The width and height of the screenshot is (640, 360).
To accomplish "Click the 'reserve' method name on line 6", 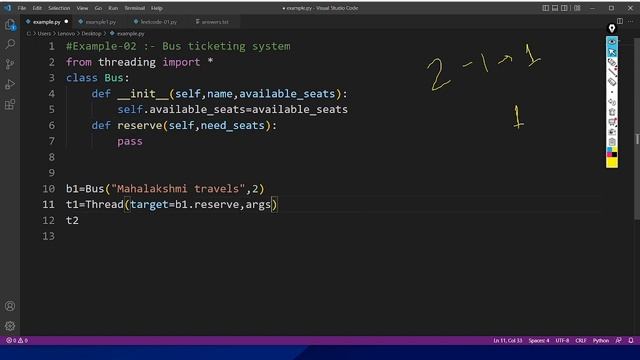I will 140,125.
